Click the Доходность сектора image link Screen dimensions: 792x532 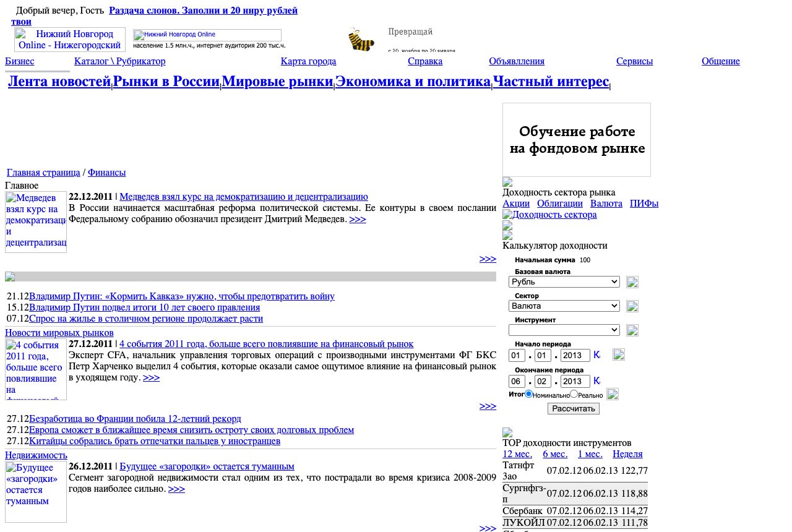549,215
